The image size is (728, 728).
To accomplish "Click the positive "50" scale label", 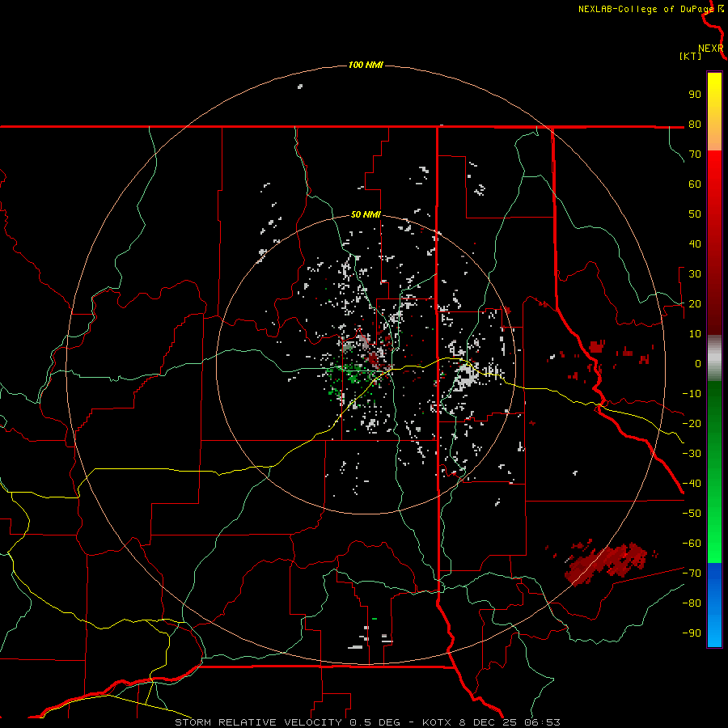I will [x=695, y=214].
